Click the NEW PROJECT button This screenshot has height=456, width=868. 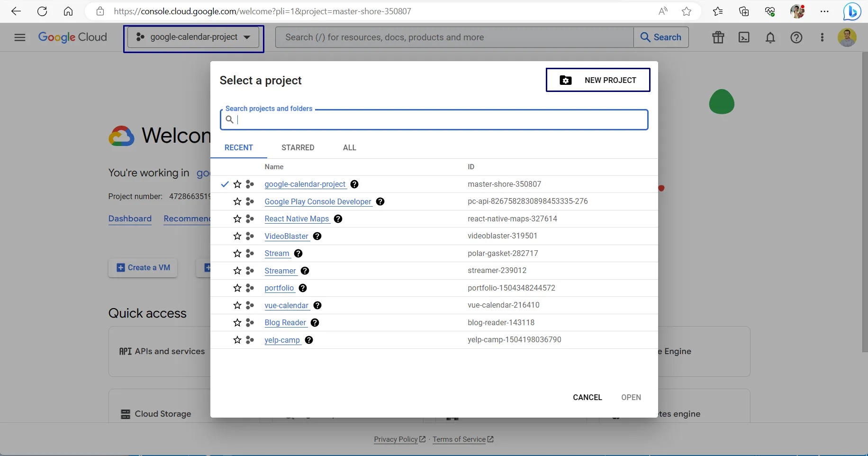pos(598,80)
